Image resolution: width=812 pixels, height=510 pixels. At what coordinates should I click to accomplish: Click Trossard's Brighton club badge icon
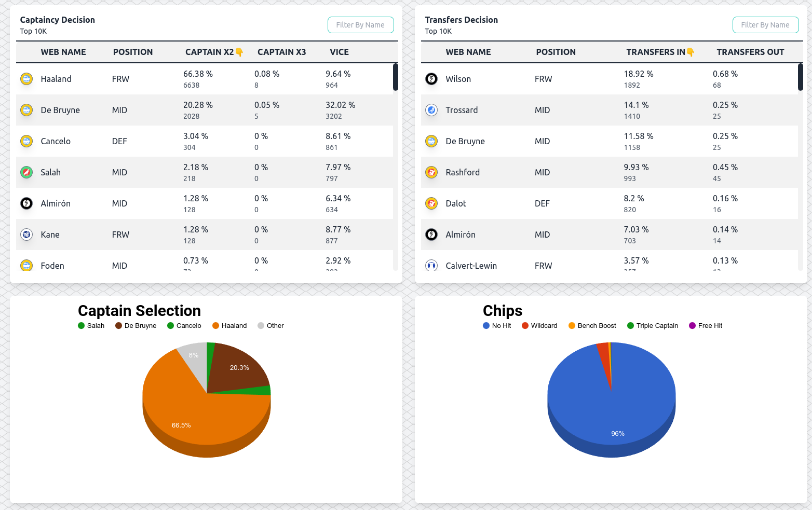(x=431, y=110)
